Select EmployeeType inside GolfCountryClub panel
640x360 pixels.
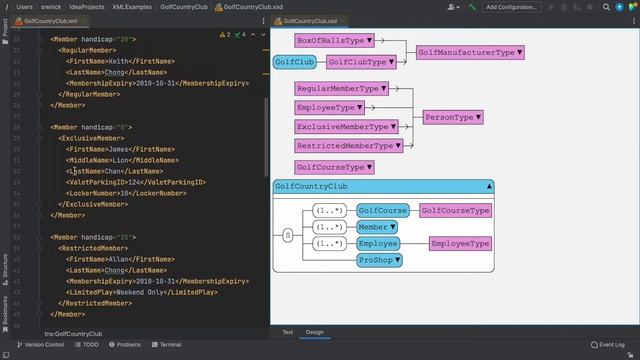(x=460, y=244)
